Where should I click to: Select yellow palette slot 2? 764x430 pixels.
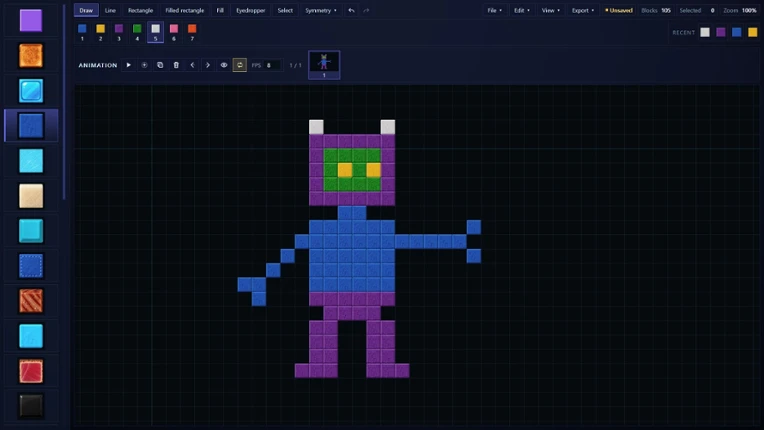pyautogui.click(x=100, y=32)
